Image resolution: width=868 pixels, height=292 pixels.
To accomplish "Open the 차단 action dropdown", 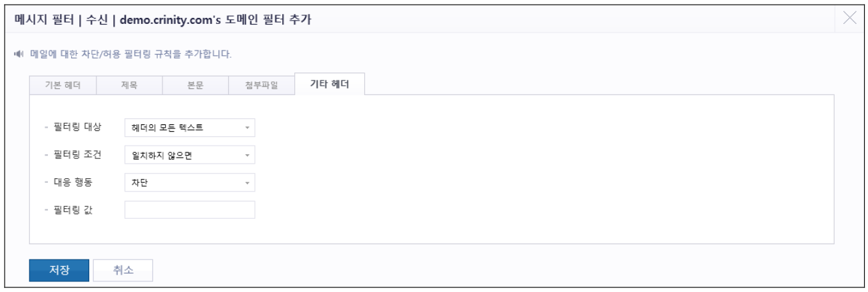I will tap(190, 182).
